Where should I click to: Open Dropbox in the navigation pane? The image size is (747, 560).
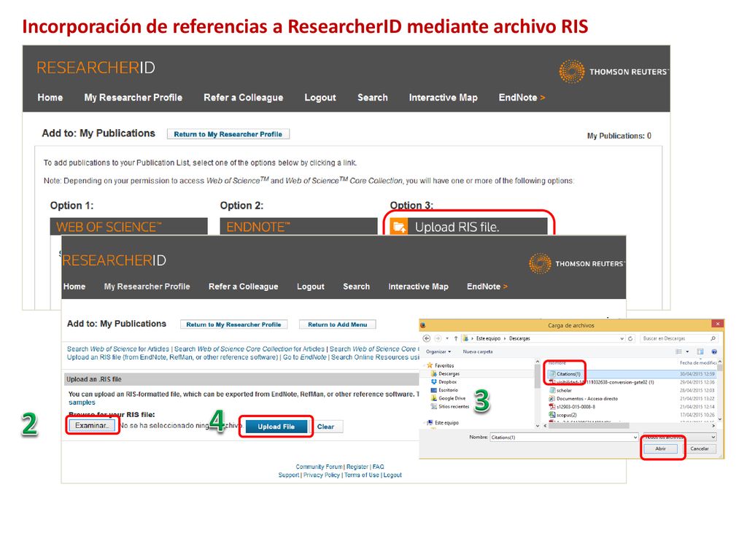(444, 382)
